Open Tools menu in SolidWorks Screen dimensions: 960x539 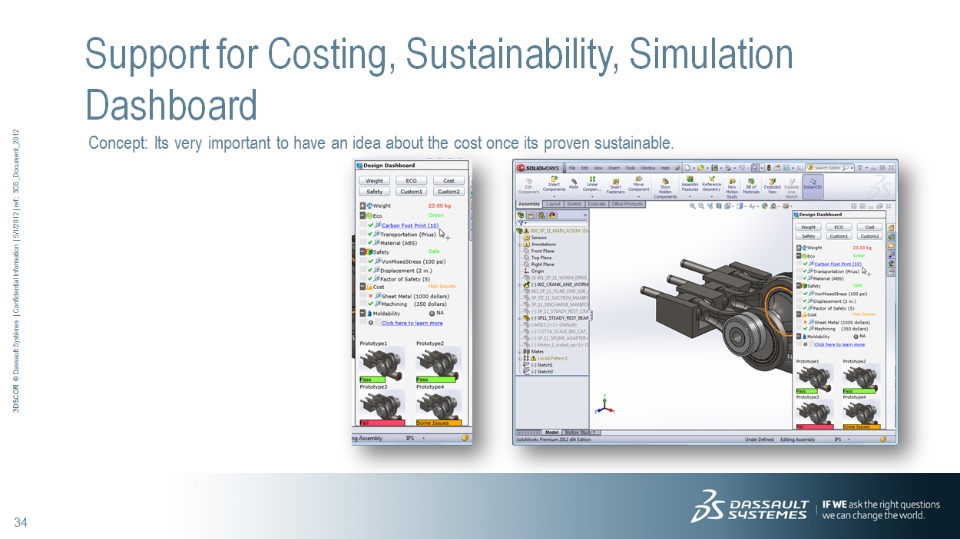[630, 167]
